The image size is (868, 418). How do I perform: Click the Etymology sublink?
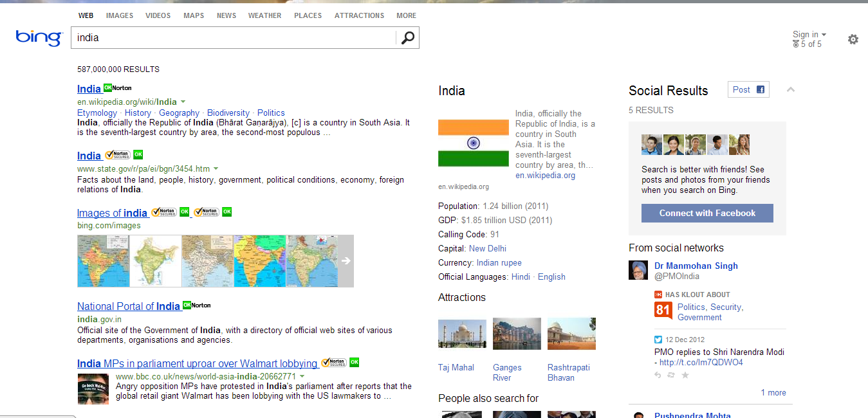pyautogui.click(x=97, y=113)
